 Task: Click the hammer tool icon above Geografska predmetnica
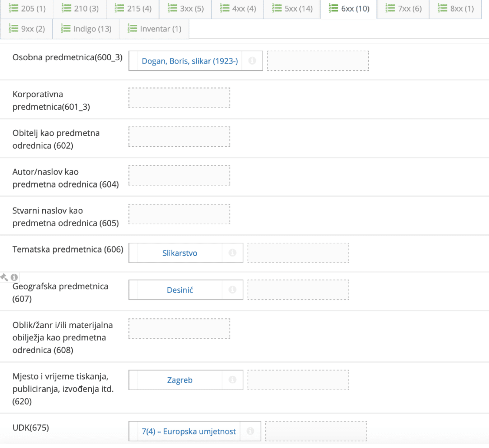pyautogui.click(x=4, y=277)
